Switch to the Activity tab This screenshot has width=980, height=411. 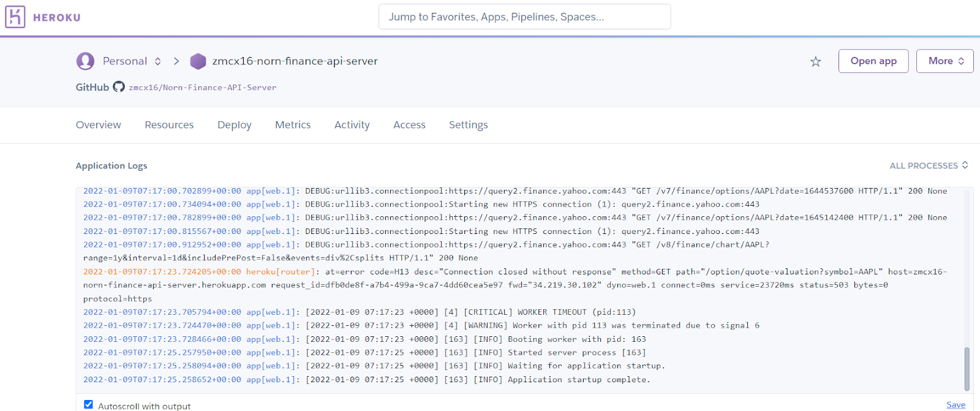point(352,125)
